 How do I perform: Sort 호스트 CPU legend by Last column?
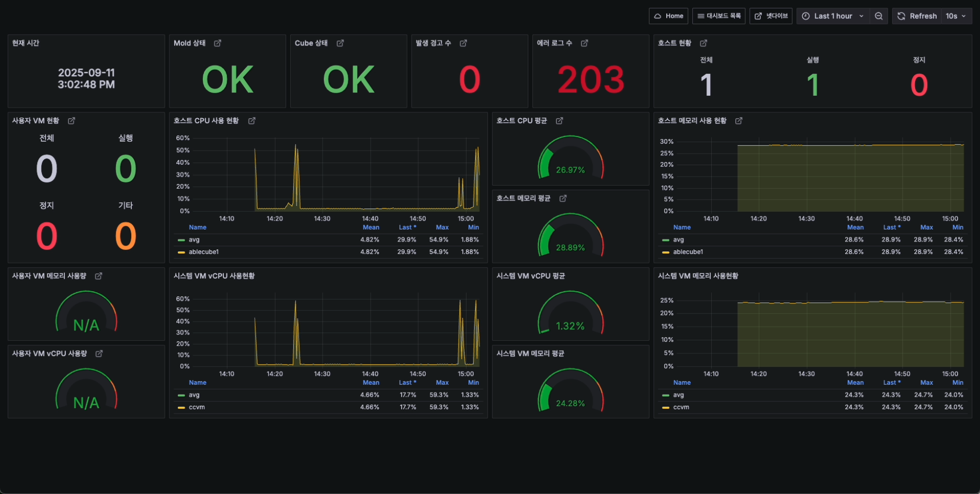407,227
